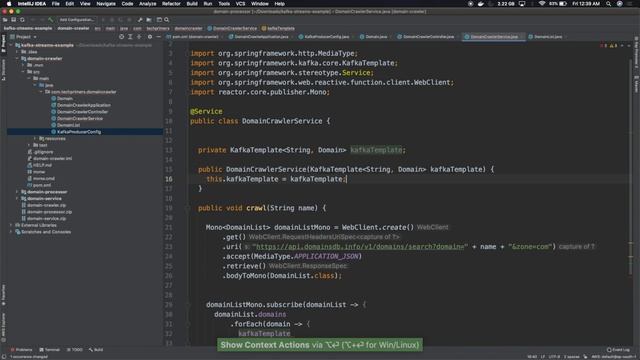
Task: Open TODO tool window at bottom
Action: (75, 350)
